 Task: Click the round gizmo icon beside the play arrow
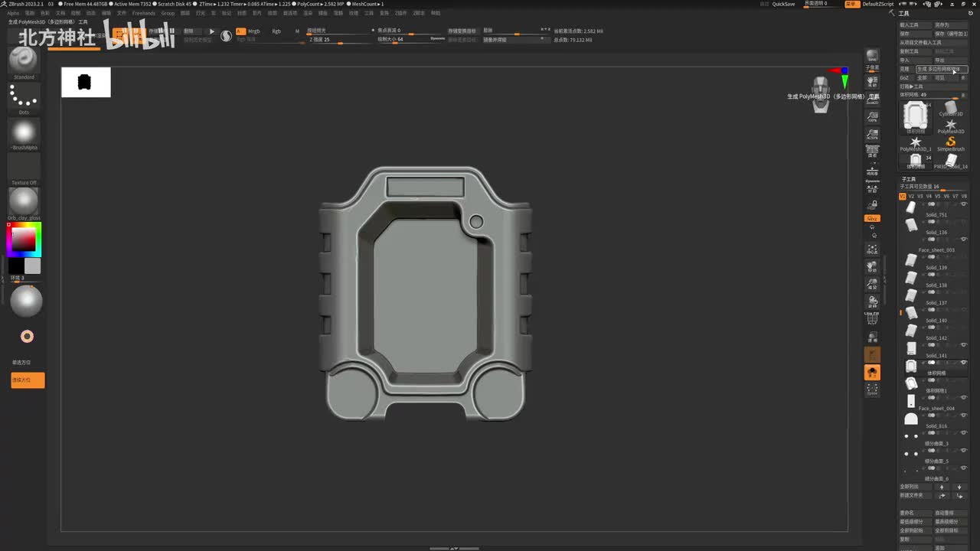coord(226,35)
